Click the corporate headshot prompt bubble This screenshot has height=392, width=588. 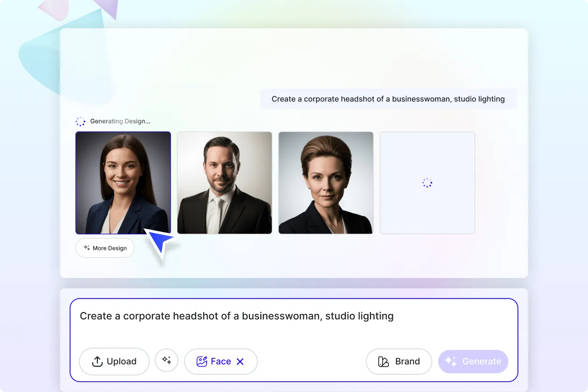pos(388,99)
